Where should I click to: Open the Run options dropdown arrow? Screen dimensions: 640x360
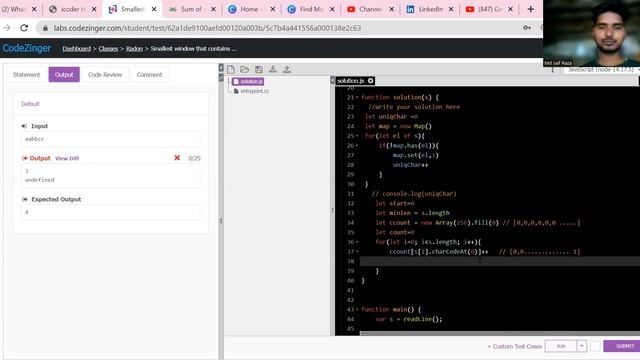point(582,346)
